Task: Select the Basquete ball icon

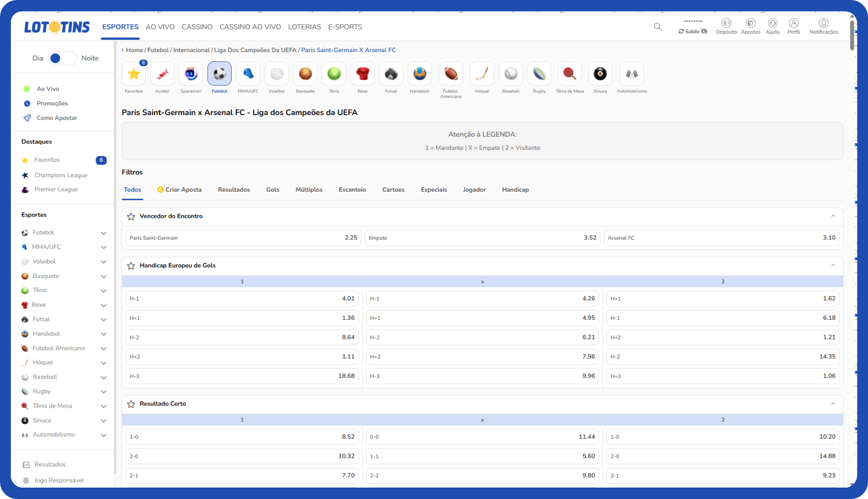Action: [305, 74]
